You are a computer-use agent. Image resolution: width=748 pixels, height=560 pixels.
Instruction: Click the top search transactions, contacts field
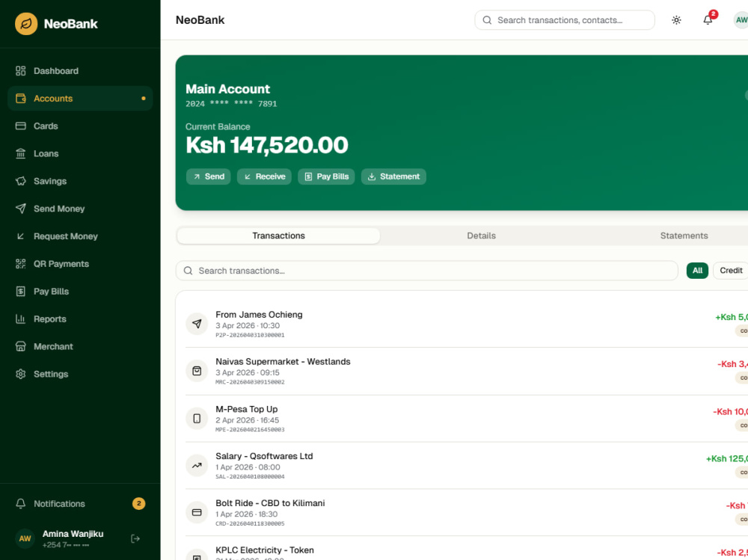click(x=564, y=20)
